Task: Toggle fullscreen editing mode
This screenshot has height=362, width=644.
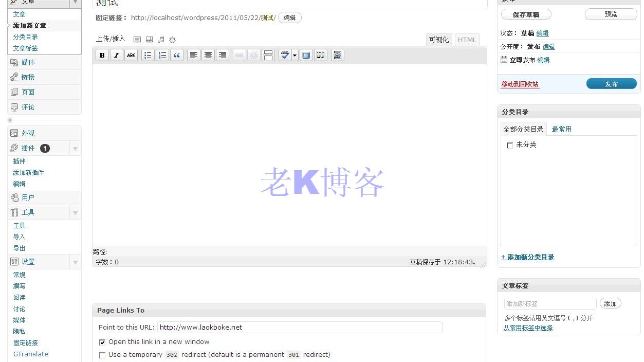Action: click(306, 55)
